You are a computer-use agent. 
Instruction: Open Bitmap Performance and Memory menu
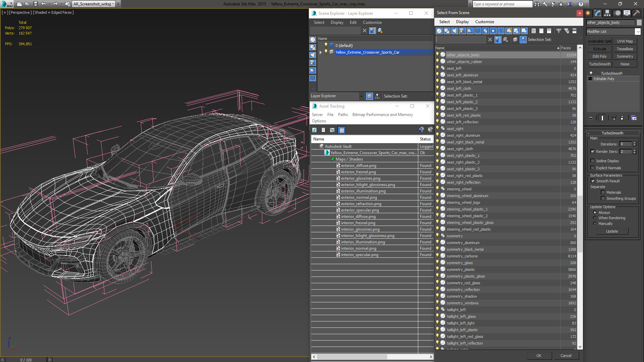(382, 115)
